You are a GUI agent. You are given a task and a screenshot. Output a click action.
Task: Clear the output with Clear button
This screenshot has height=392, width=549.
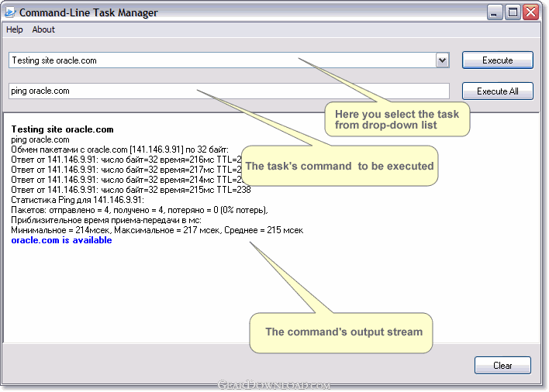click(x=502, y=366)
